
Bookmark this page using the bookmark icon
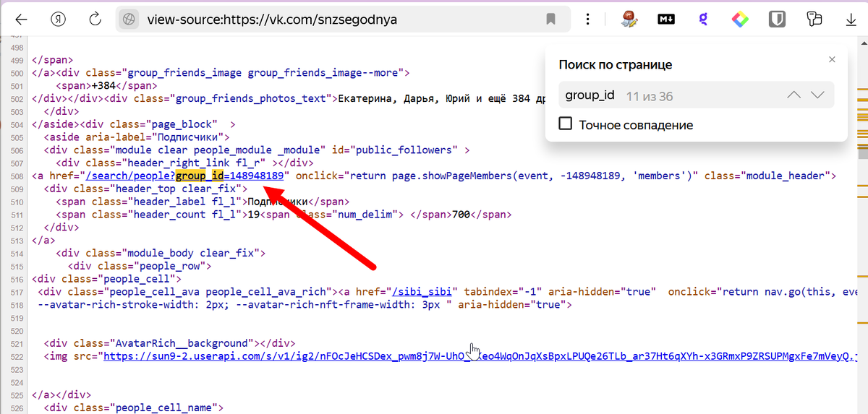point(551,20)
